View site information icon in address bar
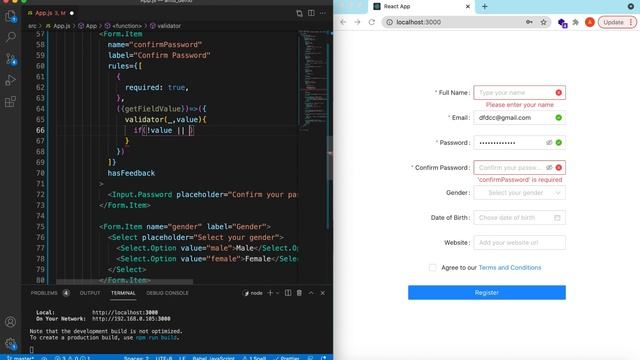The height and width of the screenshot is (360, 640). click(x=389, y=22)
